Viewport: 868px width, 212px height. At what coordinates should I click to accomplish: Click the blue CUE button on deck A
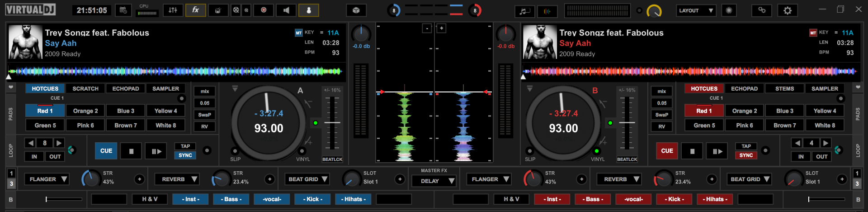(x=106, y=151)
